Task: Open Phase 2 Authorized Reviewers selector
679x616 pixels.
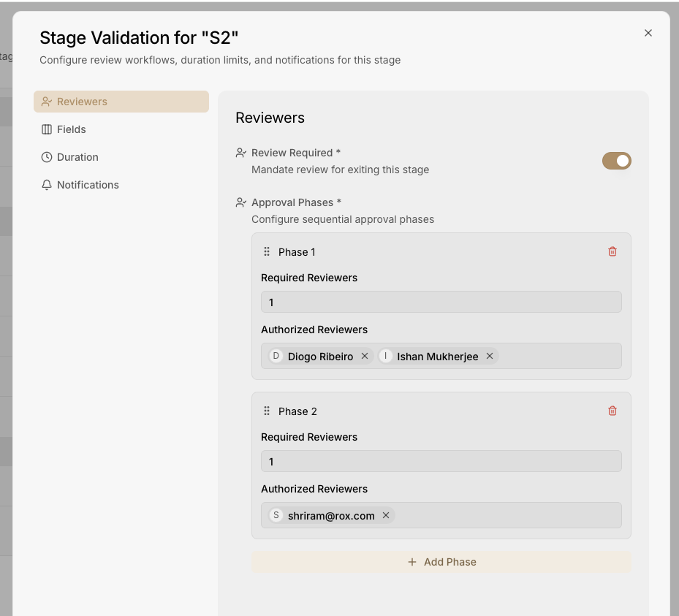Action: pos(508,516)
